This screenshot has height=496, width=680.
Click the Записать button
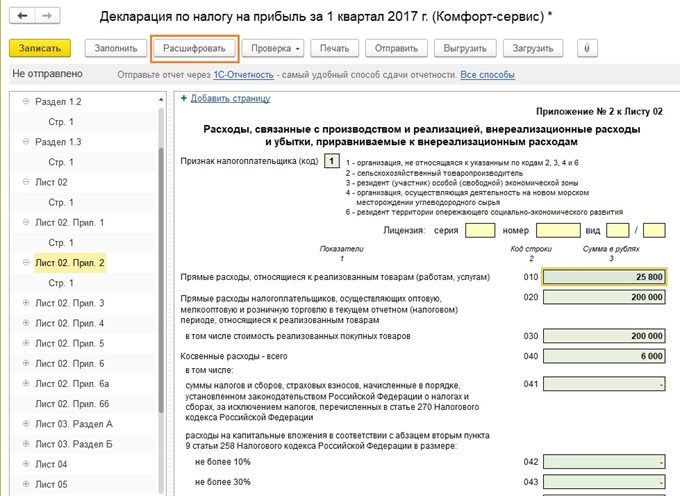pyautogui.click(x=40, y=48)
